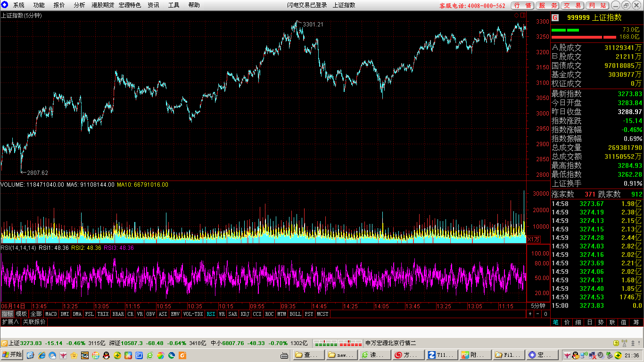Select the 价 tab in the right panel
644x362 pixels.
click(567, 322)
